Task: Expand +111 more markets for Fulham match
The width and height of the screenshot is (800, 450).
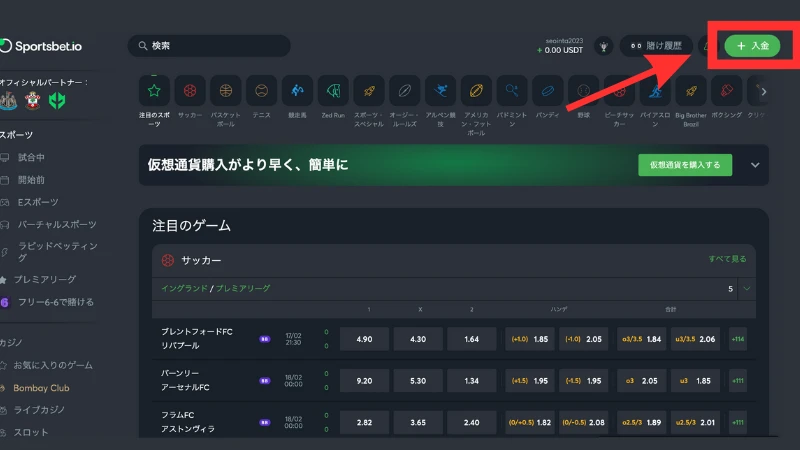Action: [x=738, y=422]
